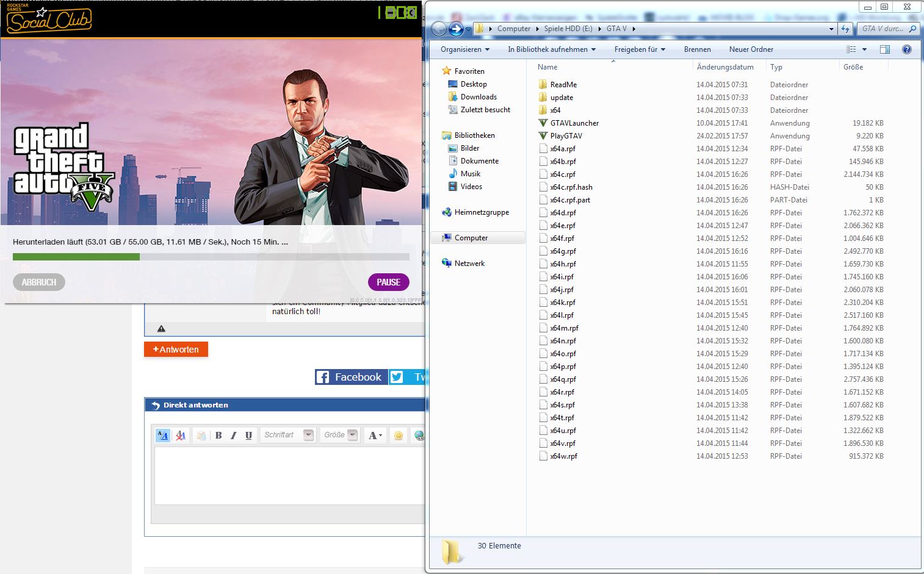Select Bibliotheken in the navigation pane
Viewport: 924px width, 574px height.
coord(474,135)
